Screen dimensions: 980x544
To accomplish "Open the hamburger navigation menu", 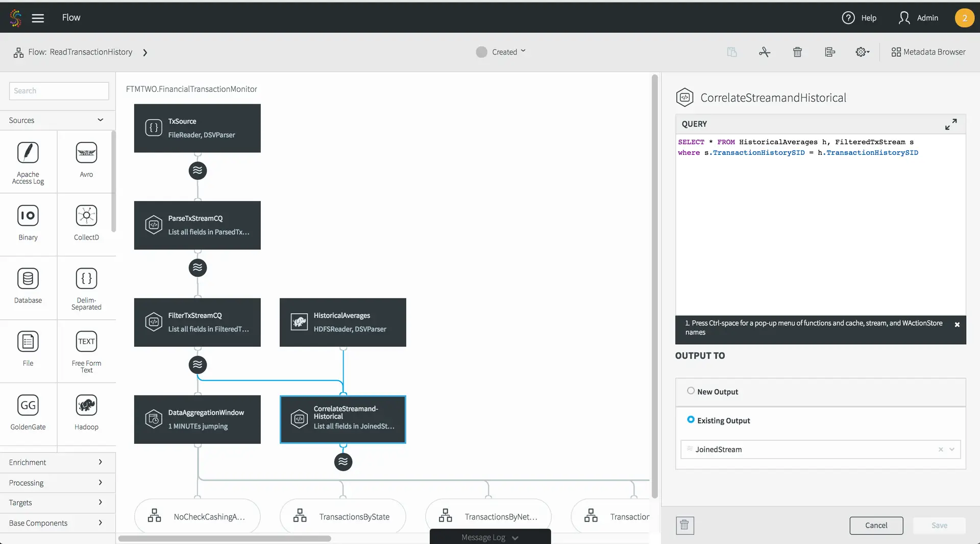I will point(38,18).
